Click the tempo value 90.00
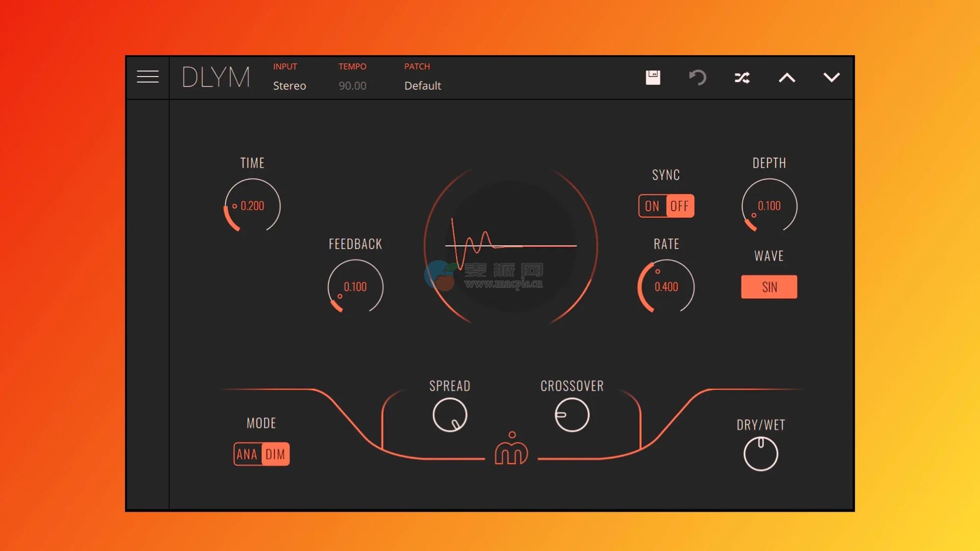 tap(353, 86)
